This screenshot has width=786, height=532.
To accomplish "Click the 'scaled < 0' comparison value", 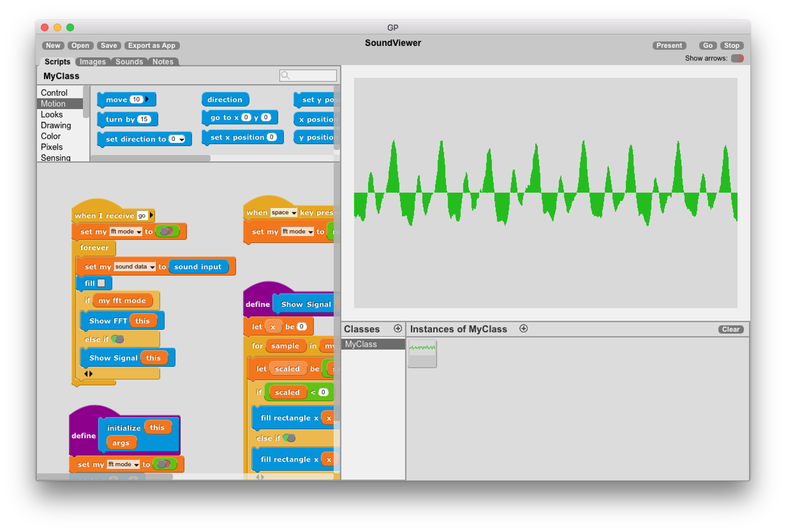I will [323, 392].
